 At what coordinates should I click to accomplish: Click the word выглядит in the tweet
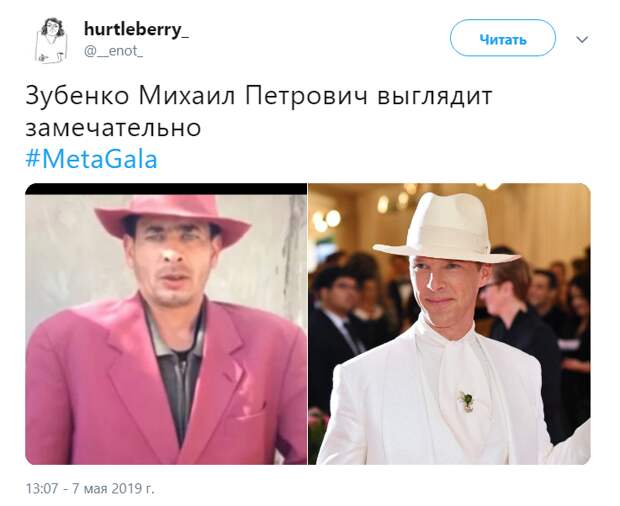[x=435, y=96]
